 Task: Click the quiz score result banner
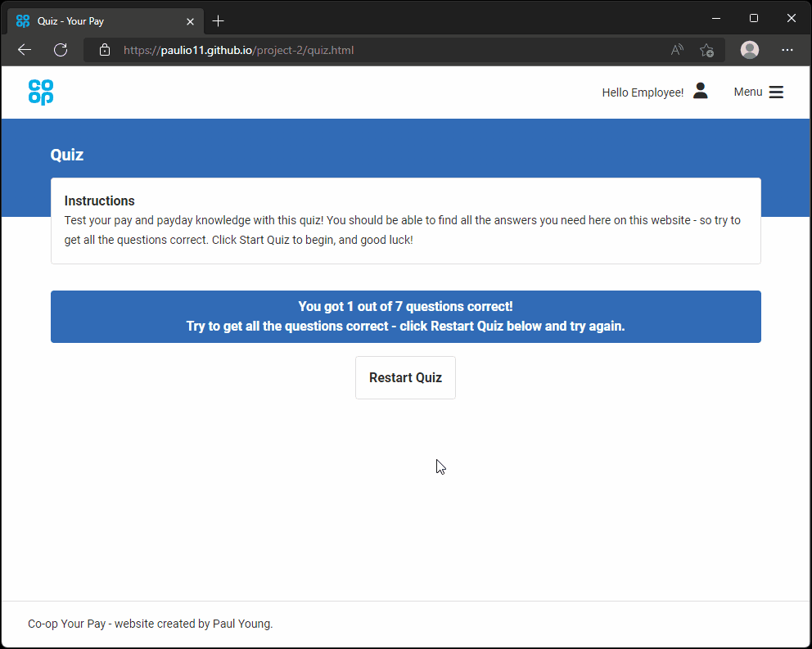(405, 317)
